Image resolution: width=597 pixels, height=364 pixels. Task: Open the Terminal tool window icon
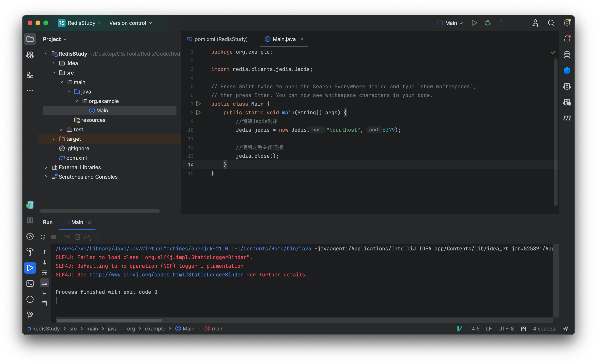30,283
